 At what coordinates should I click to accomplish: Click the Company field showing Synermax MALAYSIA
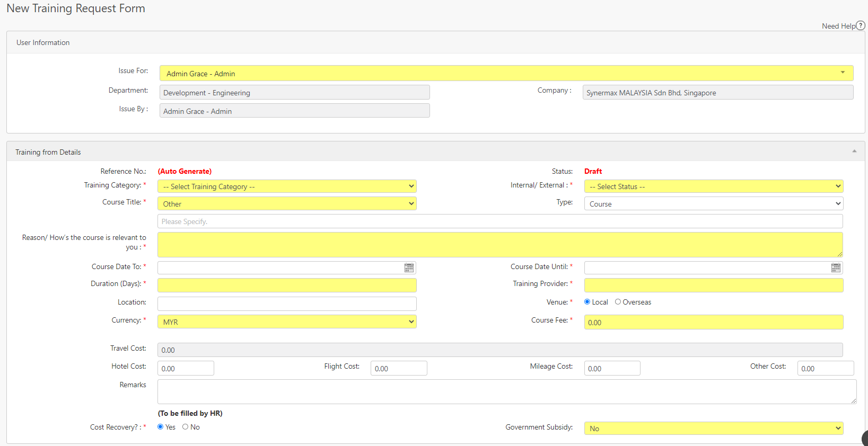[x=718, y=92]
